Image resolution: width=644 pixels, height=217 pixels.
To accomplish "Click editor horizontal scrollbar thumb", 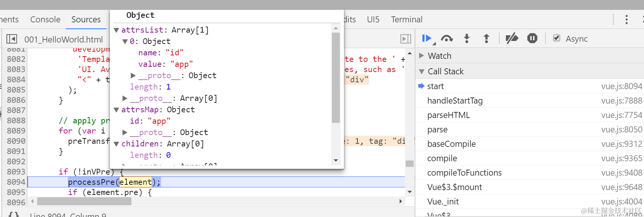I will click(x=84, y=201).
